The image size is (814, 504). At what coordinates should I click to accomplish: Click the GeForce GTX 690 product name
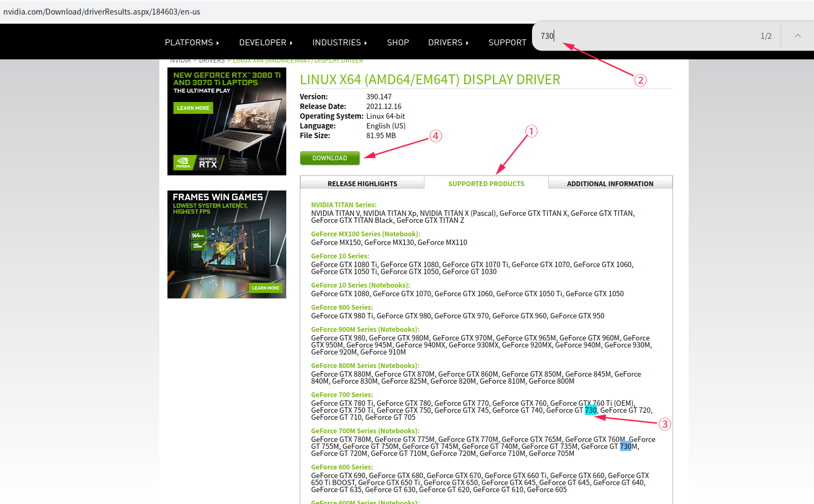(x=338, y=475)
